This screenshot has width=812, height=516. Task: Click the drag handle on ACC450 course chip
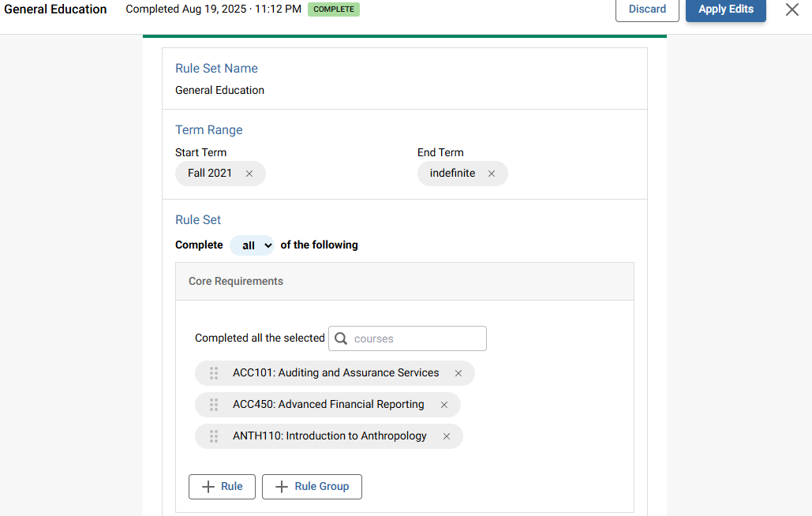213,404
